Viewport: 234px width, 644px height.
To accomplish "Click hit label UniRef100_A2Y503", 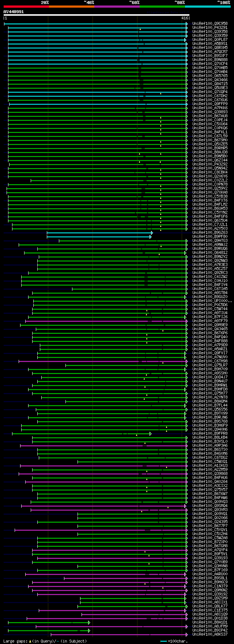I will [x=210, y=229].
